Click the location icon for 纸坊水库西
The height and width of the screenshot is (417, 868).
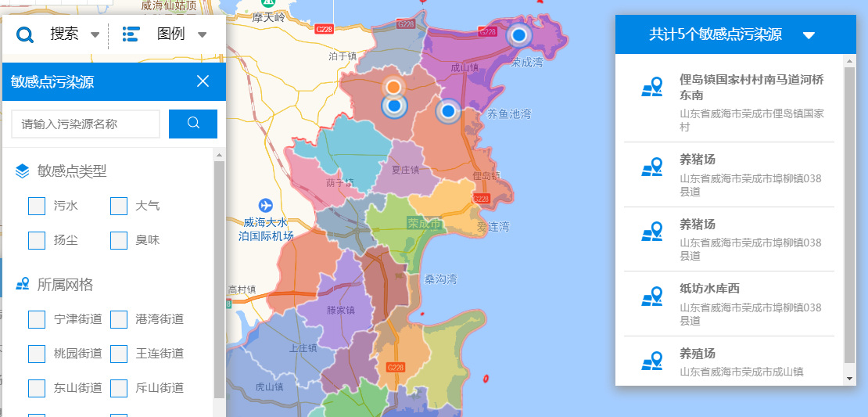(652, 297)
